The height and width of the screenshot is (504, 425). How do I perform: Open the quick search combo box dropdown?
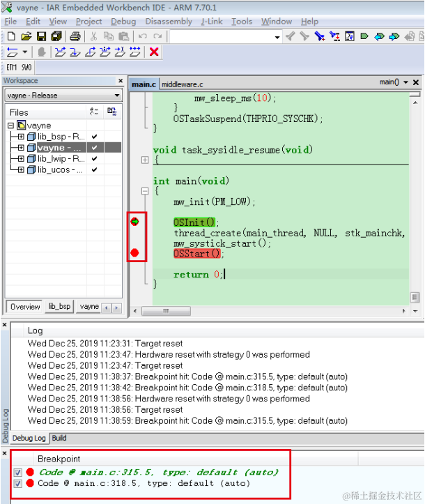277,37
